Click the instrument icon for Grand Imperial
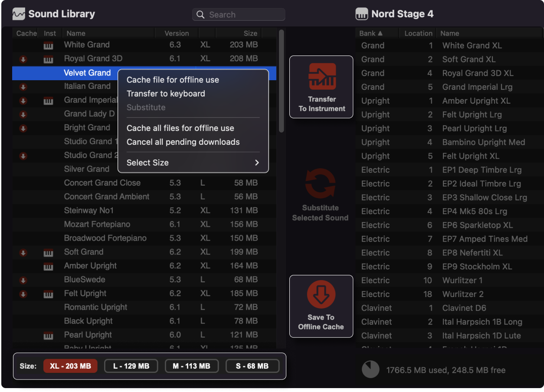Viewport: 544px width, 392px height. point(48,101)
